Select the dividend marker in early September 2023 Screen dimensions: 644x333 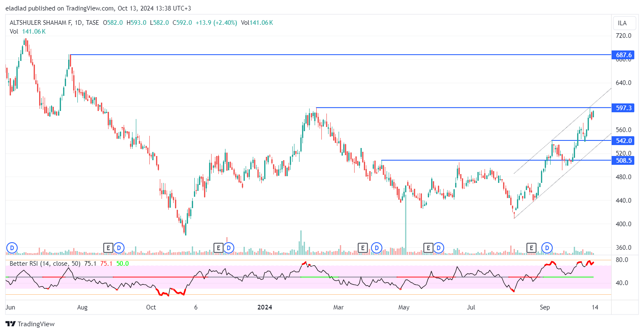[x=119, y=248]
